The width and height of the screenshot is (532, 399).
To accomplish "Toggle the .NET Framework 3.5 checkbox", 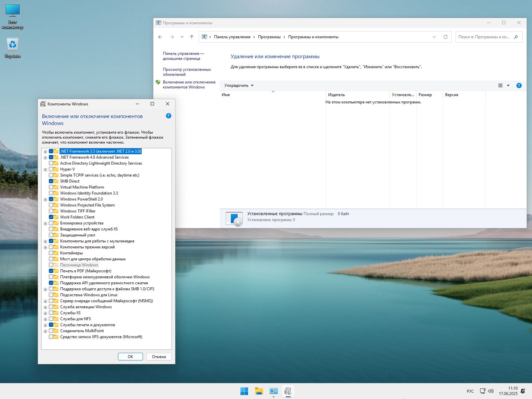I will point(51,151).
